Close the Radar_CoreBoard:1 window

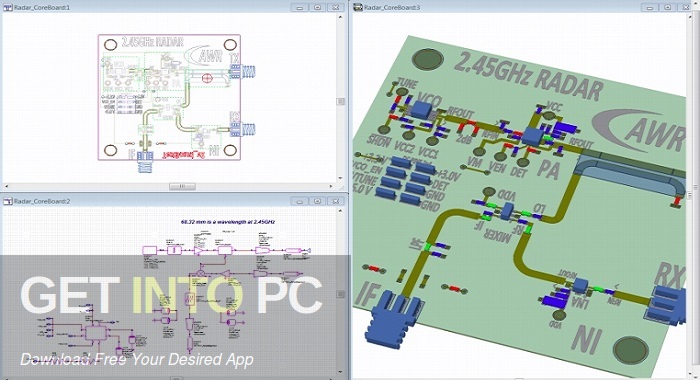click(x=335, y=8)
